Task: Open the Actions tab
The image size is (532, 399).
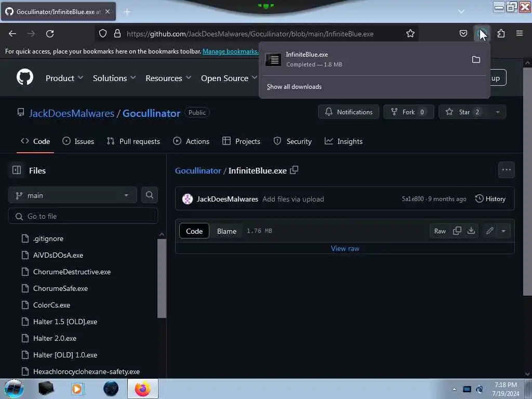Action: pos(191,141)
